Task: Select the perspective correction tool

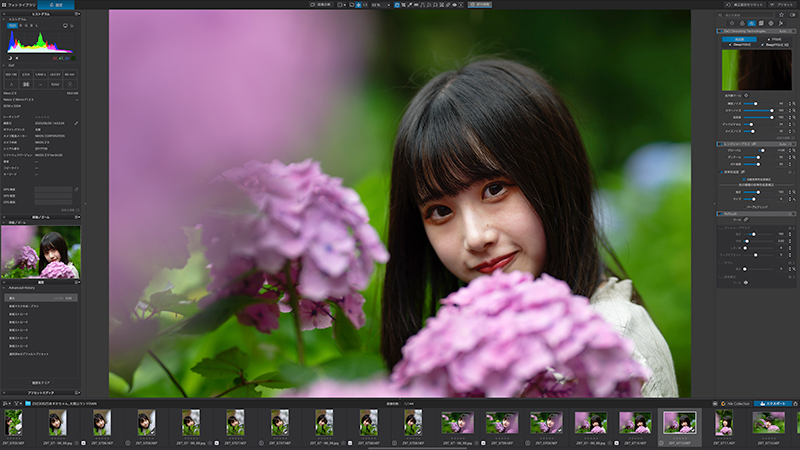Action: tap(422, 5)
